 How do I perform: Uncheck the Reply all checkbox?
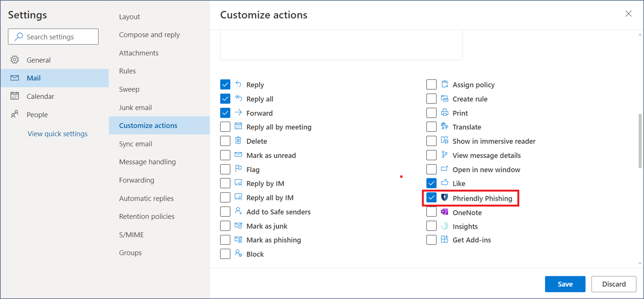coord(225,99)
